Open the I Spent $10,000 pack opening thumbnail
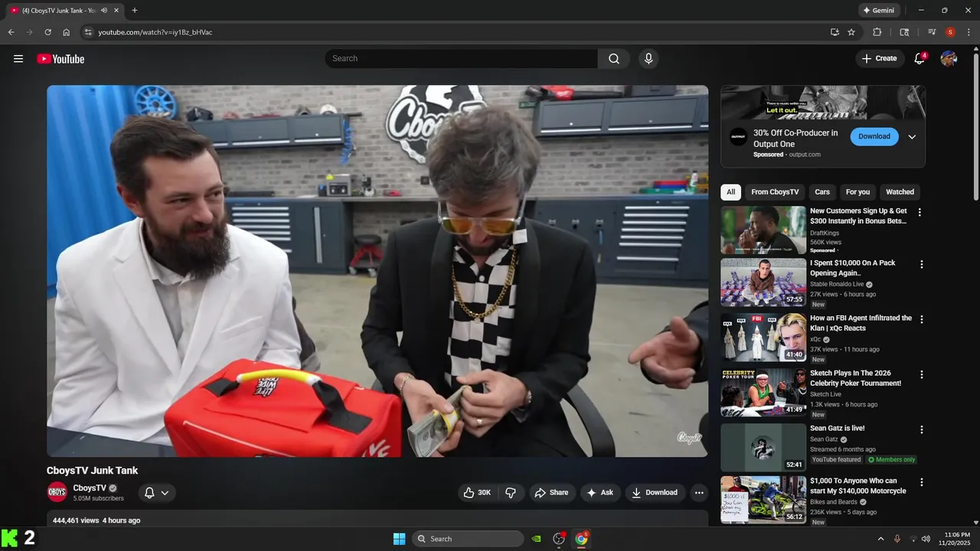Viewport: 980px width, 551px height. coord(763,282)
